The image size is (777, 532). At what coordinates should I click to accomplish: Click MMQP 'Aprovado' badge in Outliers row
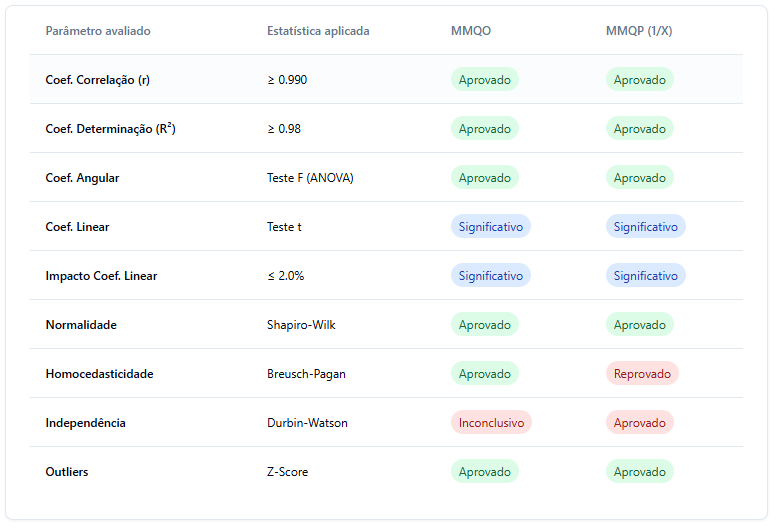tap(639, 472)
